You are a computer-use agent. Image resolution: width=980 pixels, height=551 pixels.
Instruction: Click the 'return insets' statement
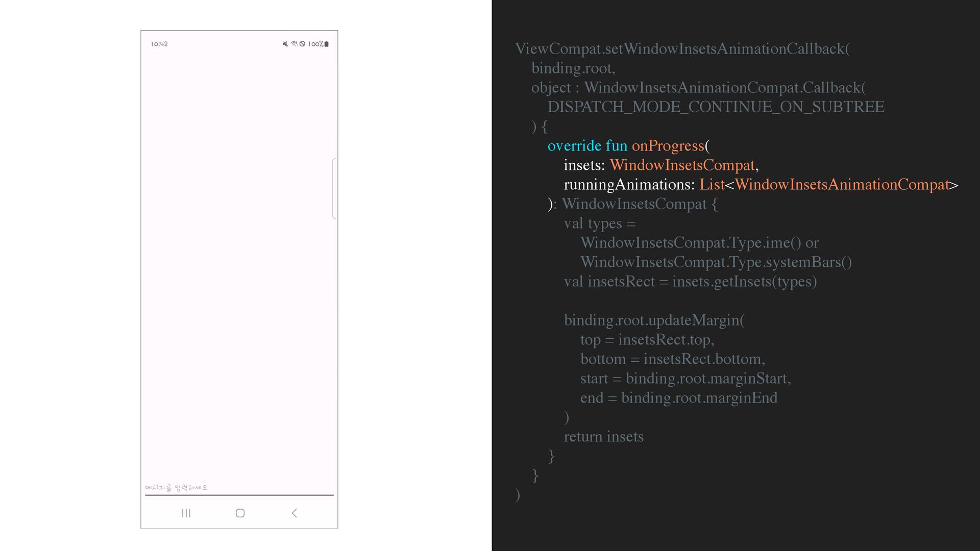604,437
